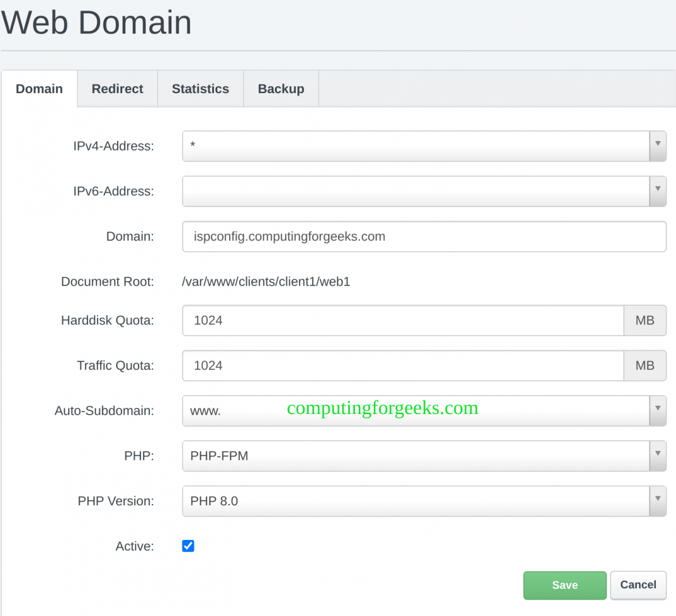This screenshot has height=616, width=676.
Task: Open the Redirect tab
Action: (118, 89)
